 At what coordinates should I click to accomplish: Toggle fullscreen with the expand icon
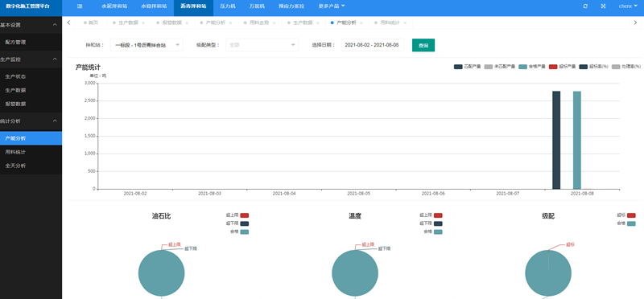(603, 6)
